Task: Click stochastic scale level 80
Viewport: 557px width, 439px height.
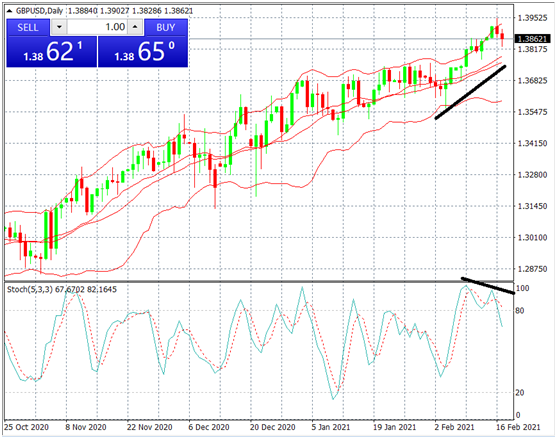Action: (x=520, y=311)
